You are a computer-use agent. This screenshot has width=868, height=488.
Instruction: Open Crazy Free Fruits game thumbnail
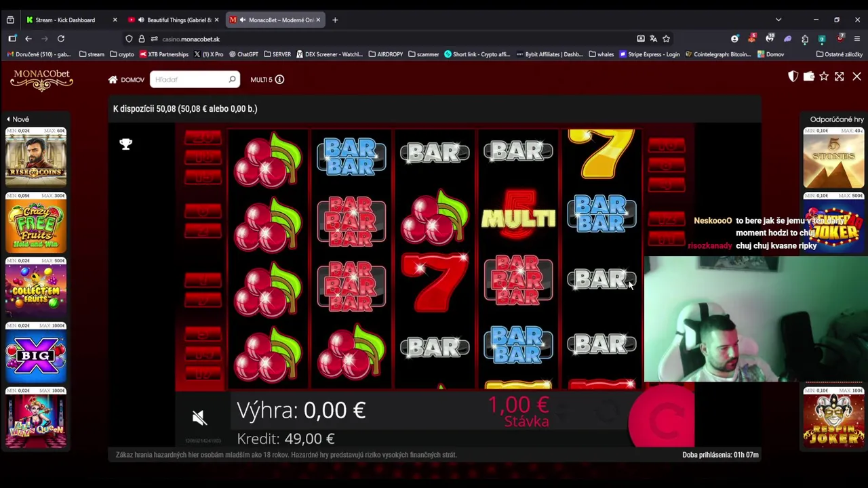click(36, 225)
